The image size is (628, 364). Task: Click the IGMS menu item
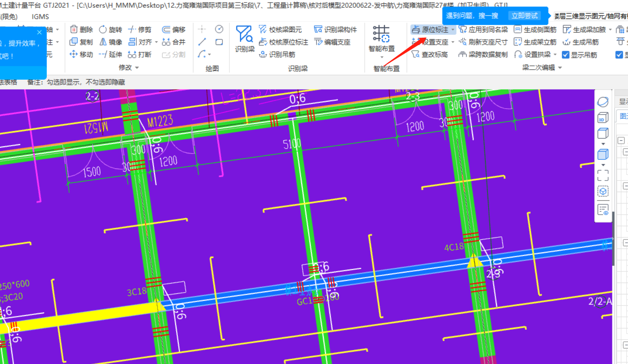point(40,16)
